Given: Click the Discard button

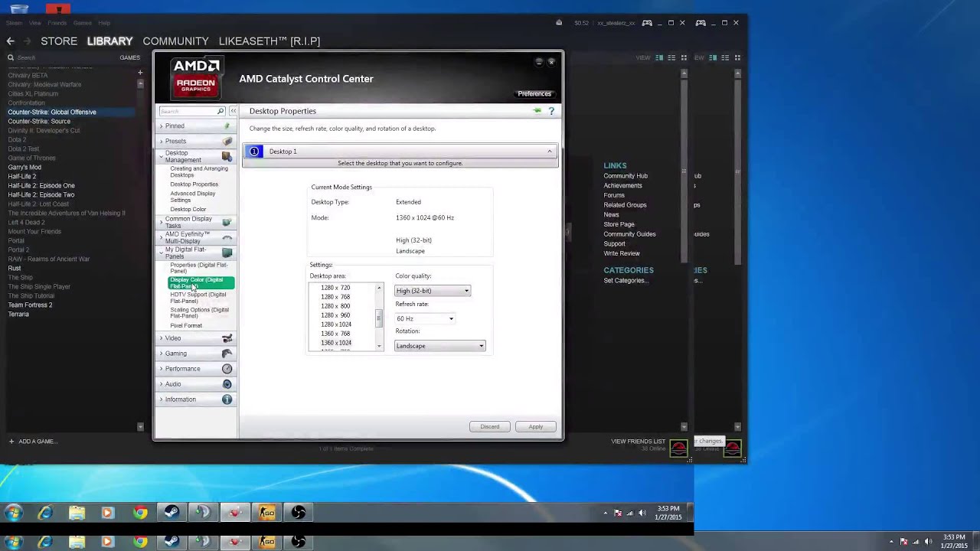Looking at the screenshot, I should [x=490, y=426].
